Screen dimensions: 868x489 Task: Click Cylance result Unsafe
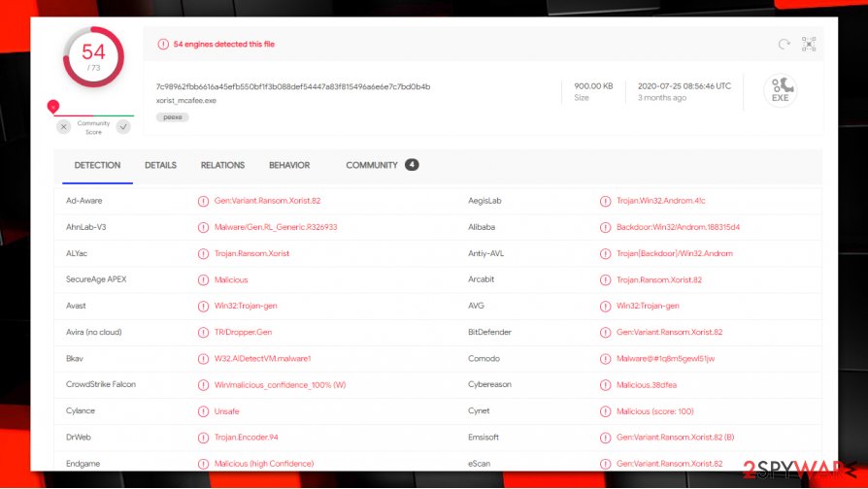(227, 411)
